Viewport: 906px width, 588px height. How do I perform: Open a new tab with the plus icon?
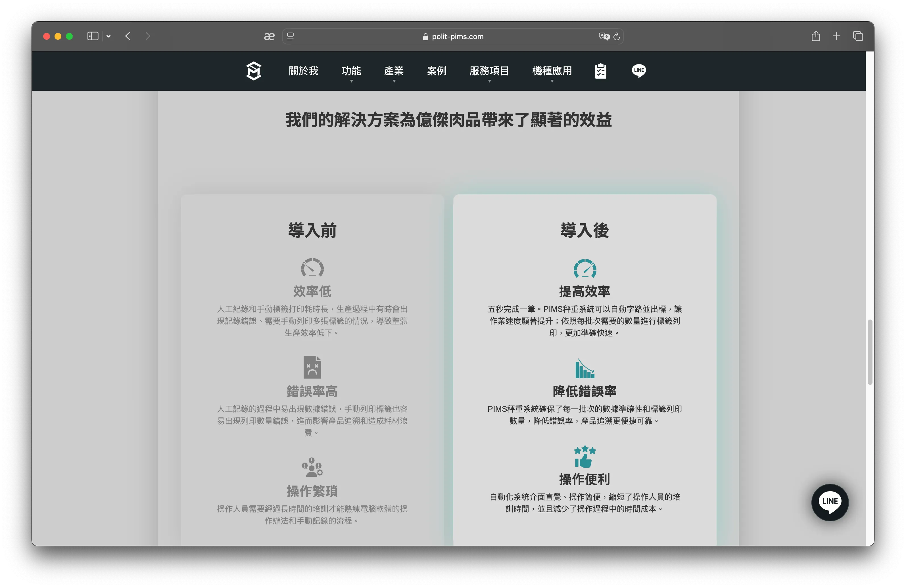pos(836,36)
